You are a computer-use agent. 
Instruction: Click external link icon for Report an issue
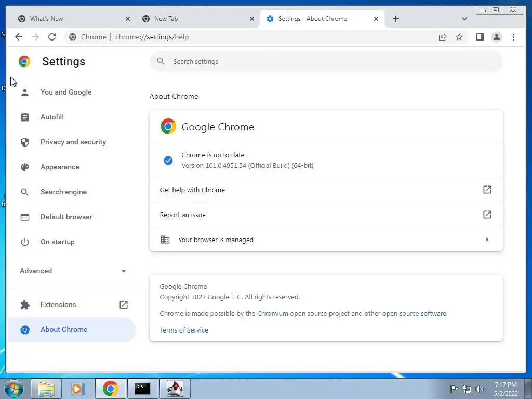tap(487, 215)
